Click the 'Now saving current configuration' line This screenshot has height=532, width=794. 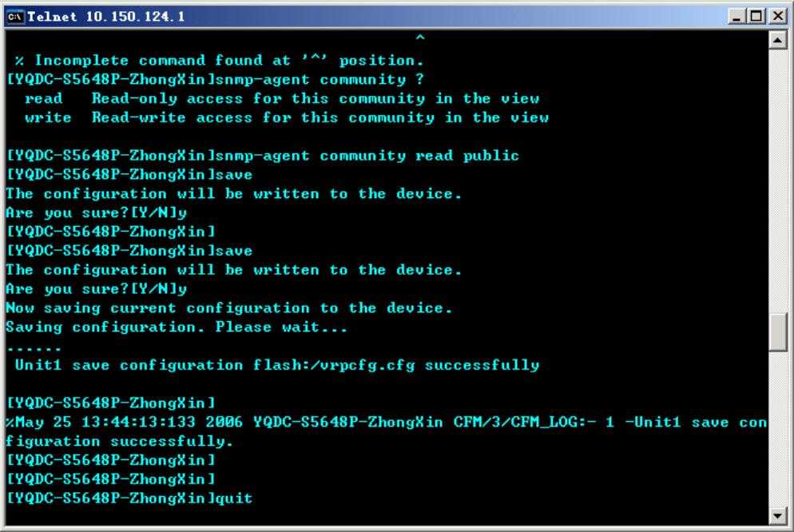click(x=229, y=308)
